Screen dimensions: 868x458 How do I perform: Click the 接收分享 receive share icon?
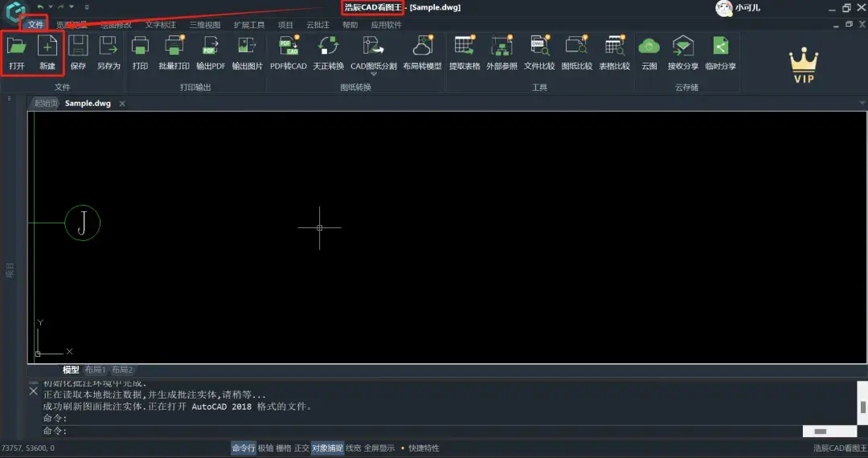(683, 46)
